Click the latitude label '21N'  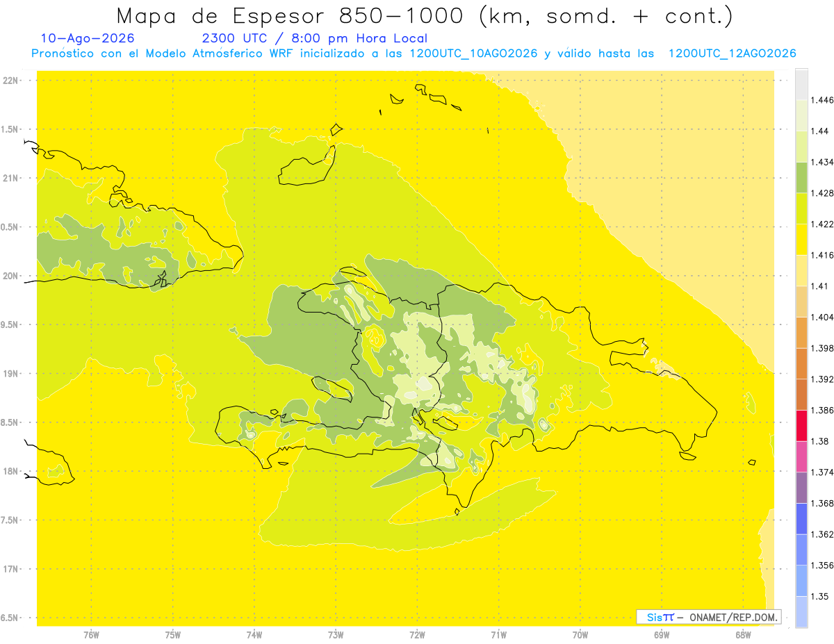[11, 178]
